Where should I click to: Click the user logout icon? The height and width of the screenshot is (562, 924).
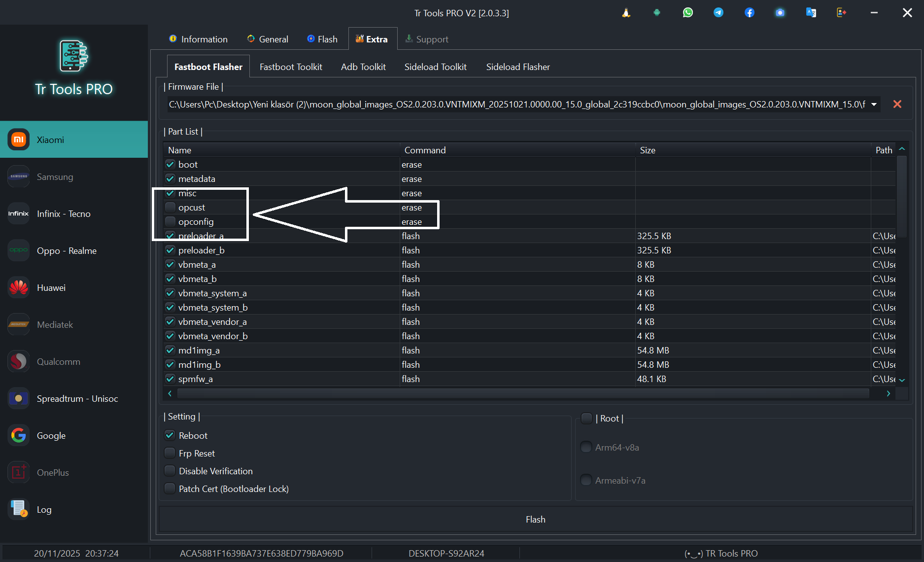tap(842, 13)
